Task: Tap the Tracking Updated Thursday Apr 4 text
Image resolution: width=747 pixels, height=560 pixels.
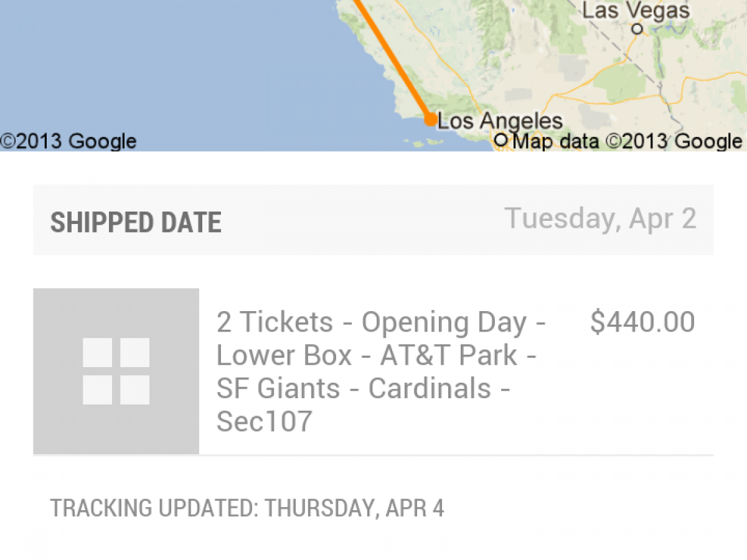Action: point(247,508)
